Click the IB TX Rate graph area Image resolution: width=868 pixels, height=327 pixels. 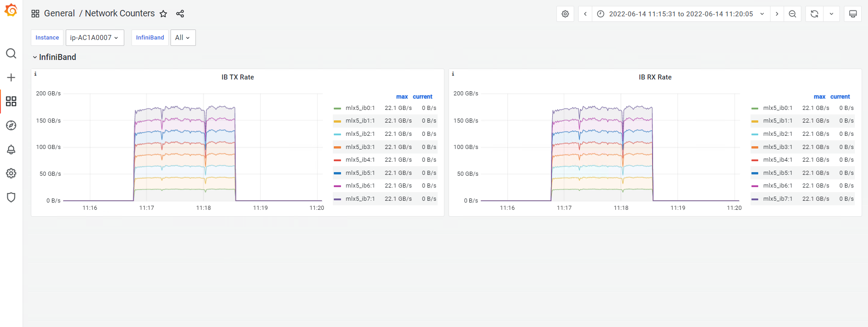[193, 148]
